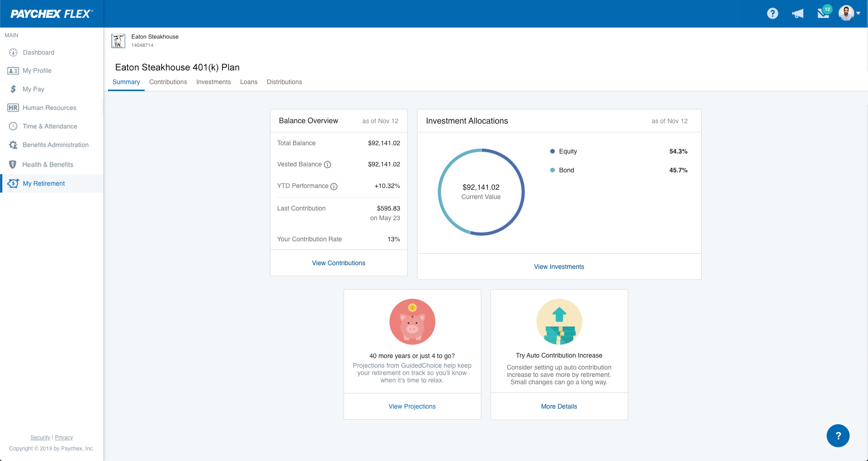Viewport: 868px width, 461px height.
Task: Click the announcements megaphone icon
Action: tap(798, 13)
